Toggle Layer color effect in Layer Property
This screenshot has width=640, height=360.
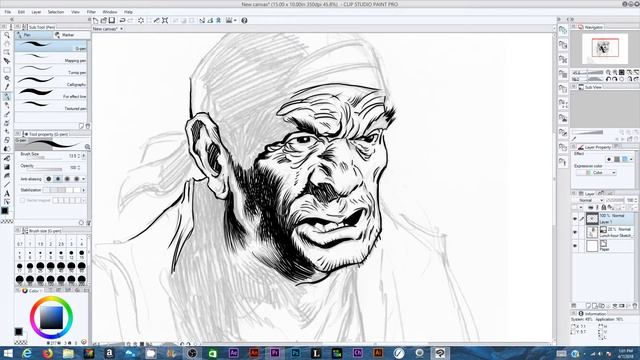[625, 159]
